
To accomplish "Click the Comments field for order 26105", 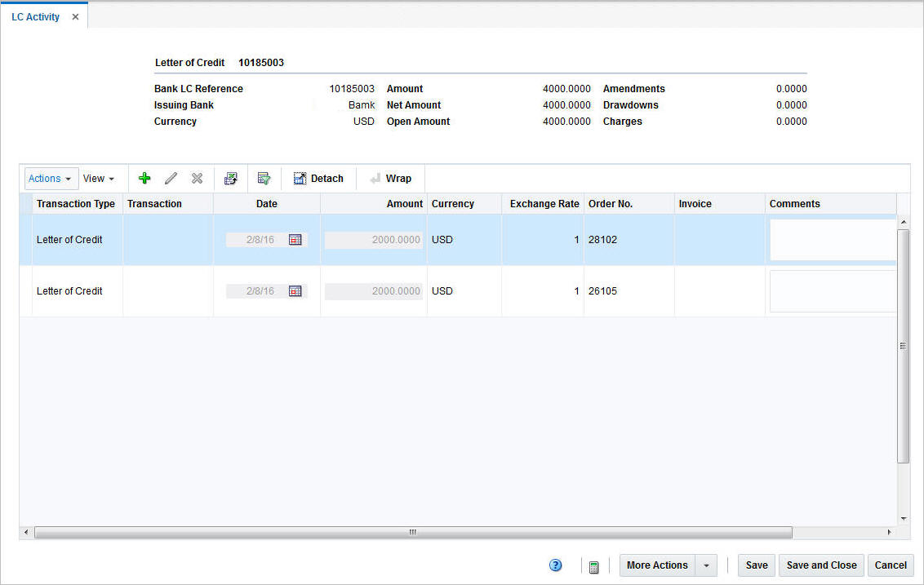I will (833, 290).
